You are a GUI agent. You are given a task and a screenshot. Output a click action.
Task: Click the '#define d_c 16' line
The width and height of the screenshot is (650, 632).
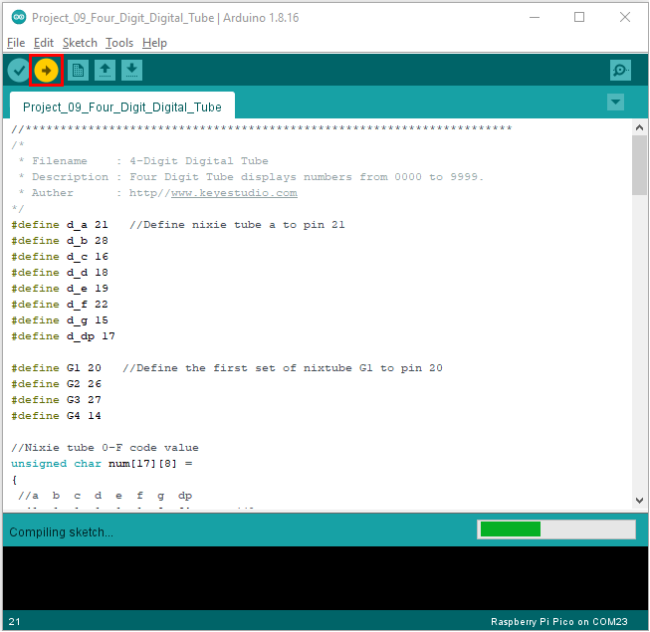(x=60, y=257)
